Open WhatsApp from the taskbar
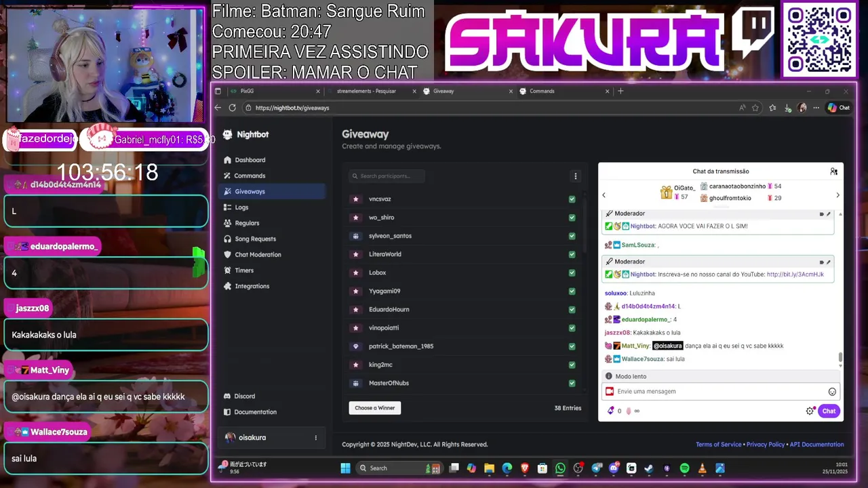Viewport: 868px width, 488px height. pos(560,468)
